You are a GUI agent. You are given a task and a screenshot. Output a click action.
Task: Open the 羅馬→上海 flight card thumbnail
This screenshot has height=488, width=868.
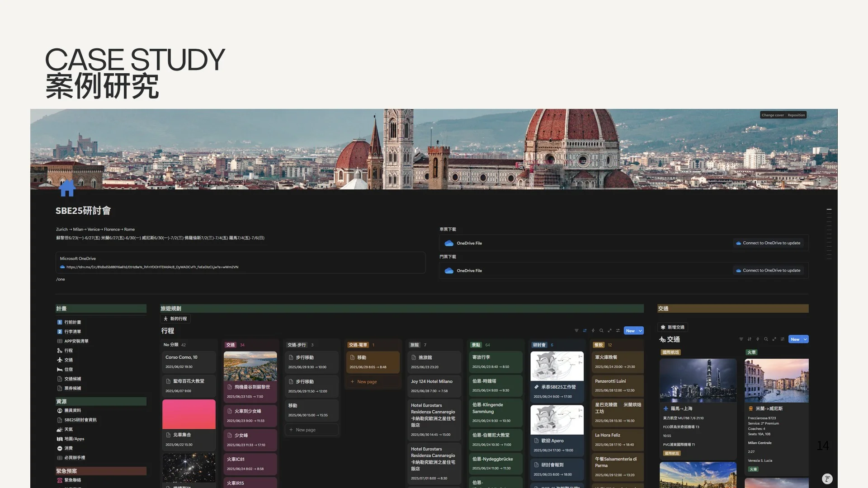(698, 380)
